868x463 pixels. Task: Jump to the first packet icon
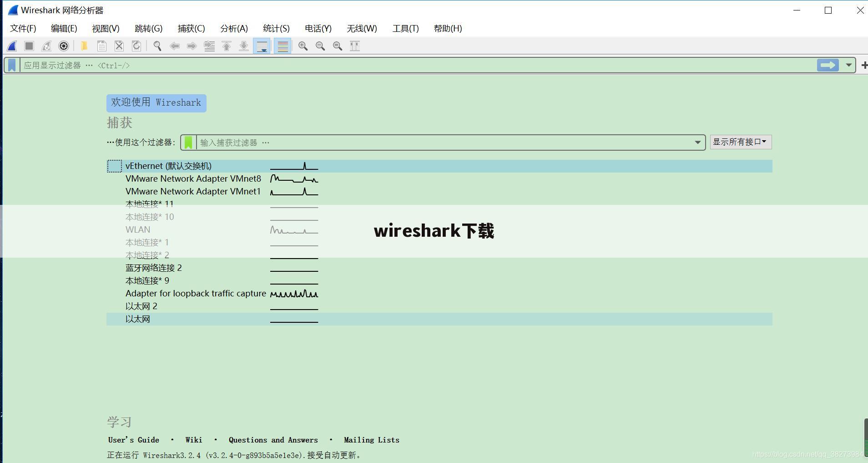click(227, 46)
